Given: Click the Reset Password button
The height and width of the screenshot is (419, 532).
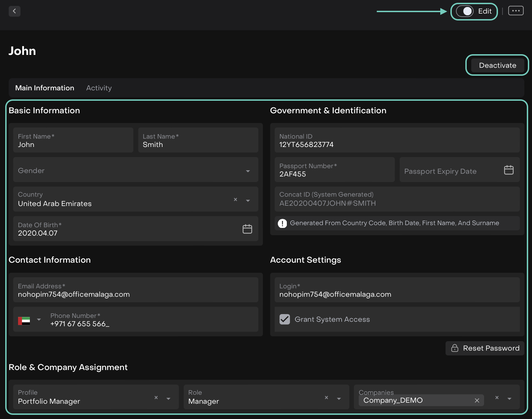Looking at the screenshot, I should click(485, 348).
